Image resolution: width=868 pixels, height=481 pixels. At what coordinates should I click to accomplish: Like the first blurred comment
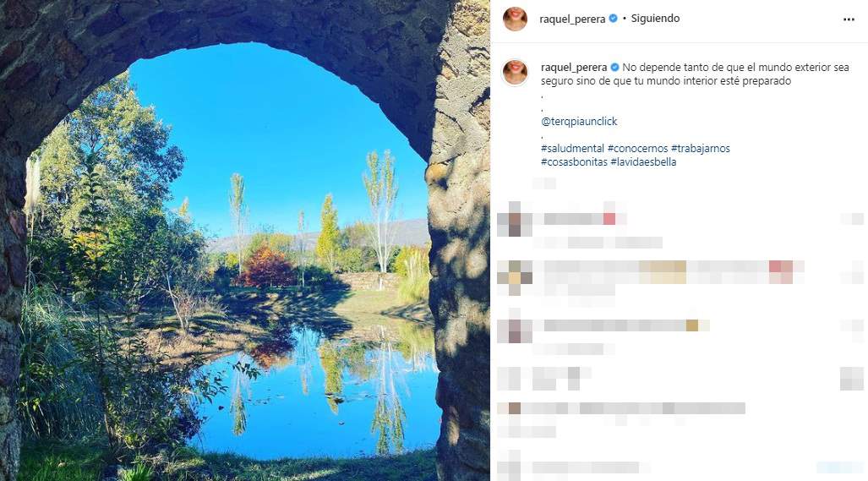pos(852,219)
